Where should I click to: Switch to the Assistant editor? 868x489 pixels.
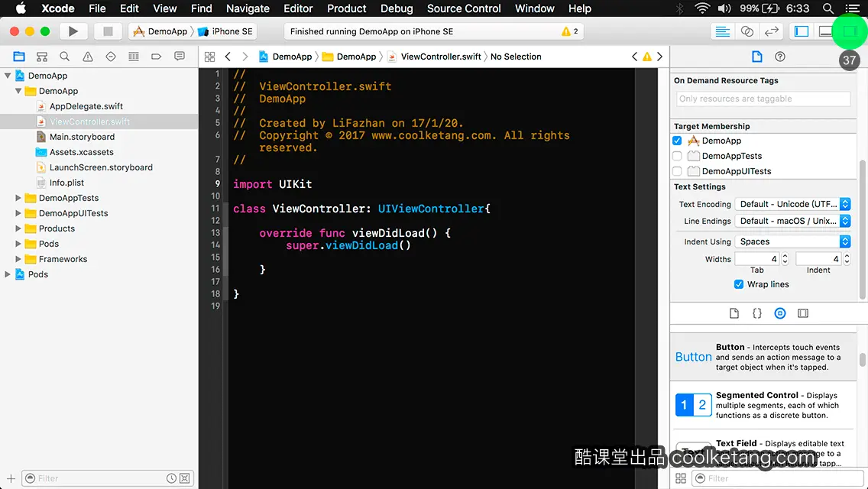pos(747,31)
